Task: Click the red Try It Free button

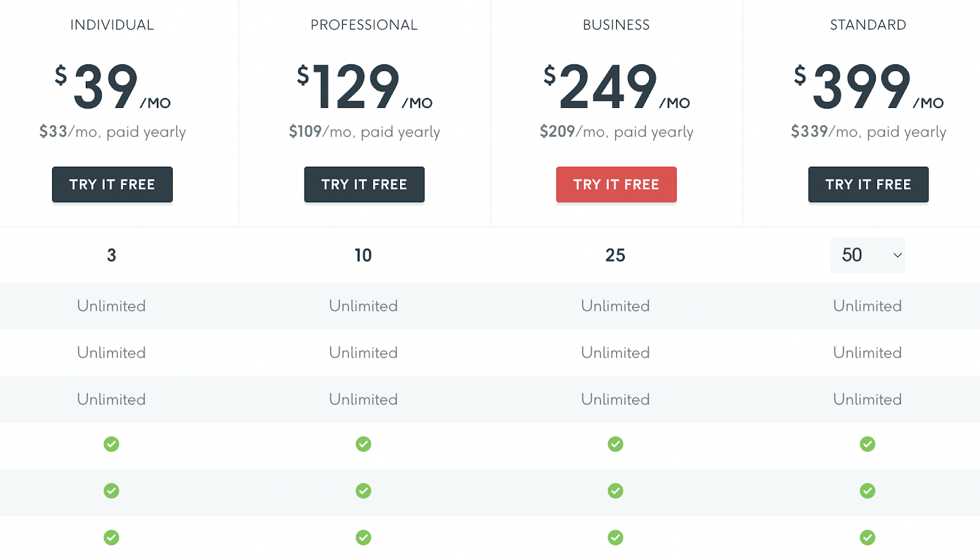Action: (x=616, y=184)
